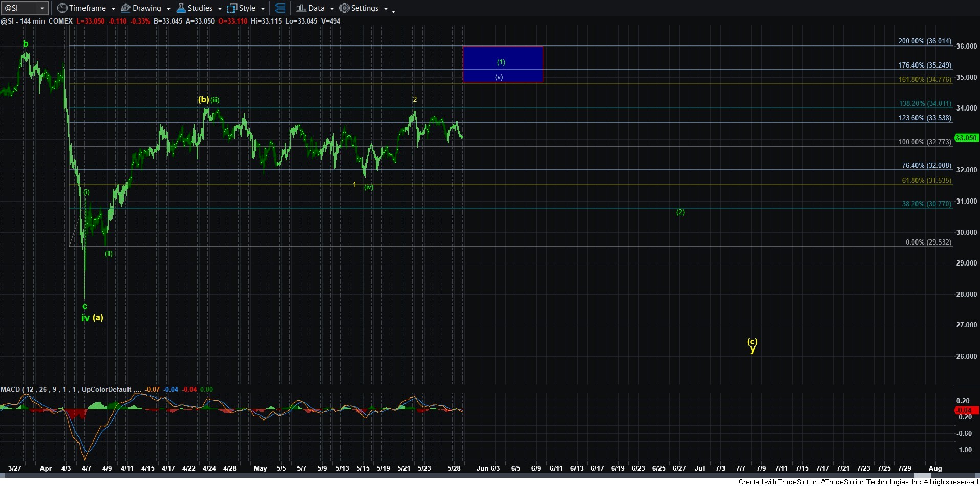The image size is (980, 486).
Task: Select the 38.20% (30.770) Fibonacci label
Action: pyautogui.click(x=926, y=204)
